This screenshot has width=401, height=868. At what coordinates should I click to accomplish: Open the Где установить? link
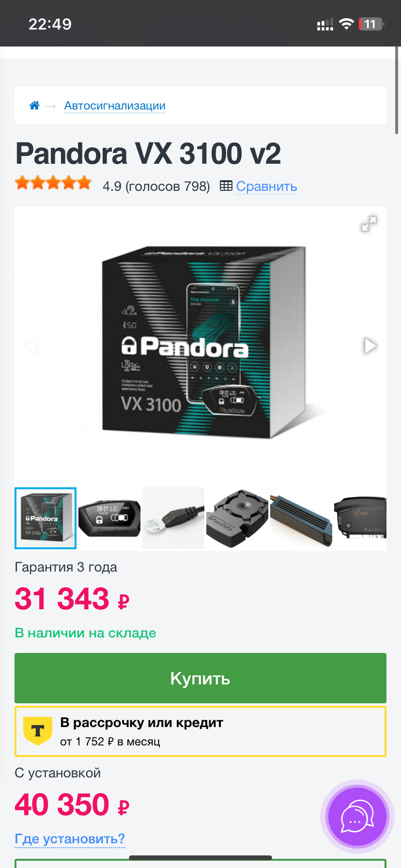point(70,838)
